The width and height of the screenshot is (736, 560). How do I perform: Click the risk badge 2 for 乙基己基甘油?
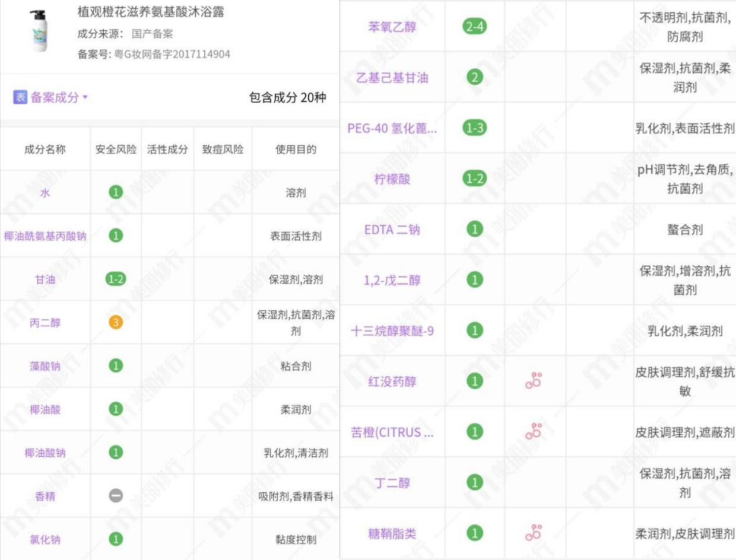click(x=474, y=78)
